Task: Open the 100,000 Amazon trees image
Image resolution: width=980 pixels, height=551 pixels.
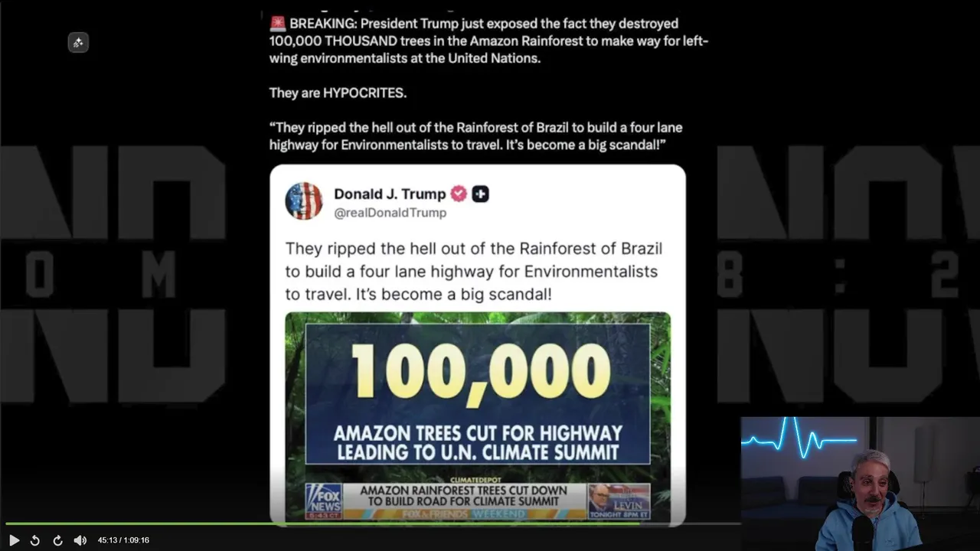Action: (478, 416)
